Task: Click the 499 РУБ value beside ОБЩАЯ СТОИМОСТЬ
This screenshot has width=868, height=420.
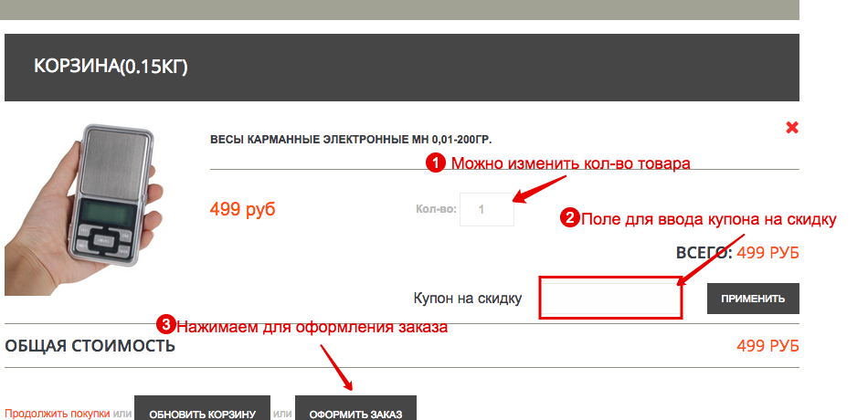Action: coord(767,346)
